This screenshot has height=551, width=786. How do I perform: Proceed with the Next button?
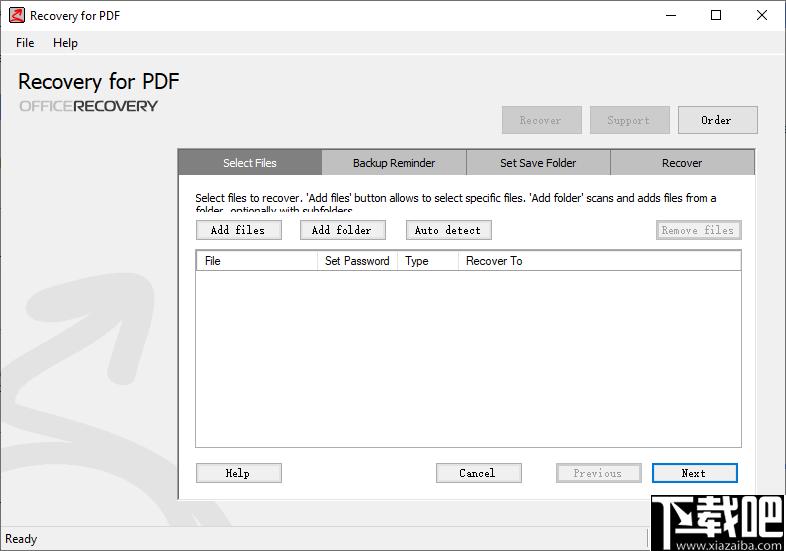695,473
